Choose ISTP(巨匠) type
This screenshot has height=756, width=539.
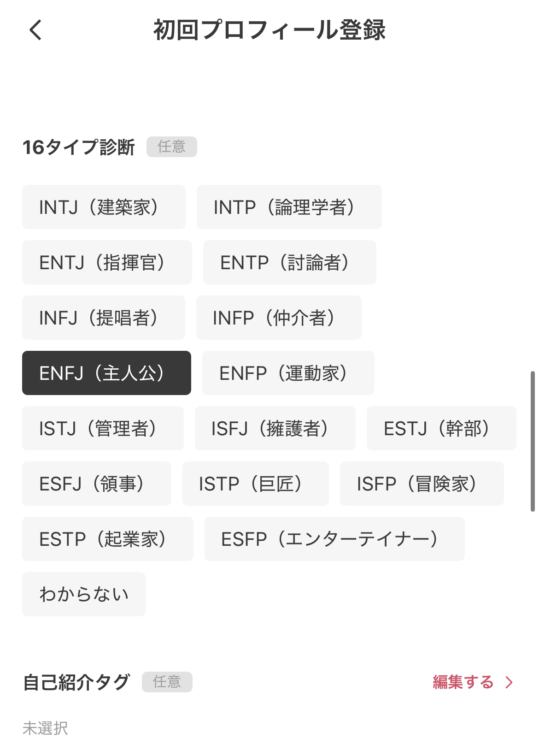256,484
